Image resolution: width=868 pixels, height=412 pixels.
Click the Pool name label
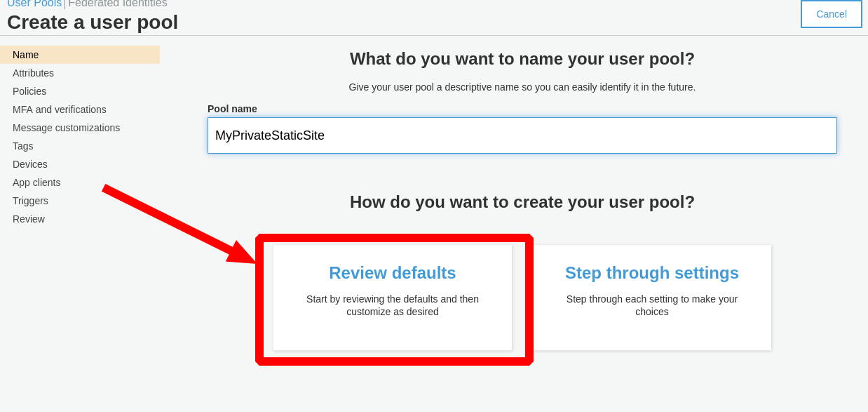pos(232,109)
